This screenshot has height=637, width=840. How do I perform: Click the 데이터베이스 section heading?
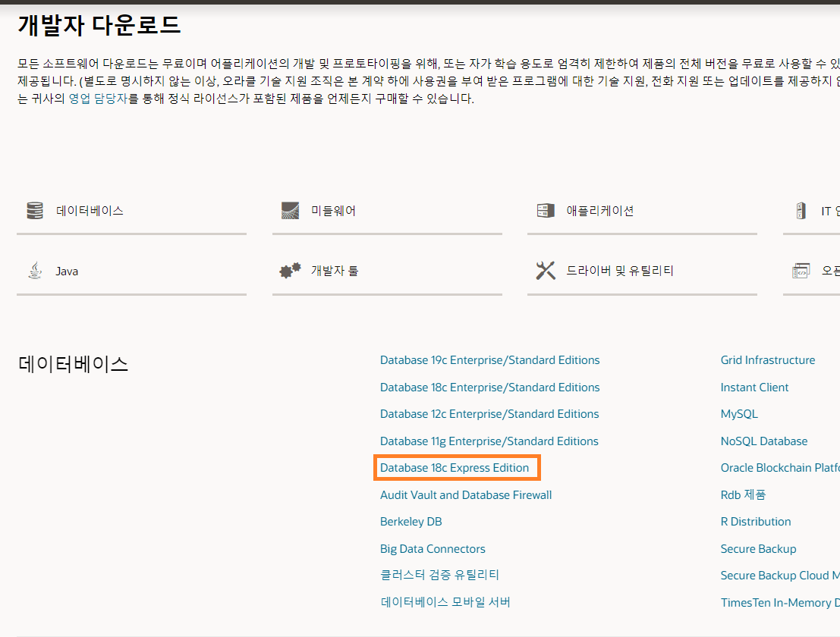[73, 364]
